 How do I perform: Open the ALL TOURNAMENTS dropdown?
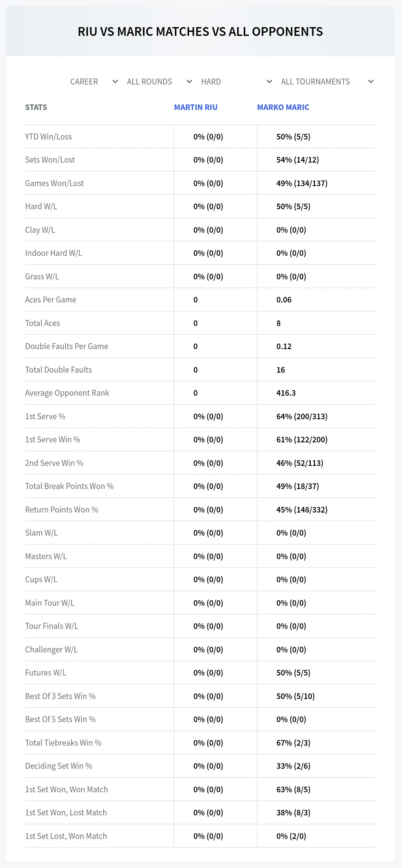coord(327,82)
